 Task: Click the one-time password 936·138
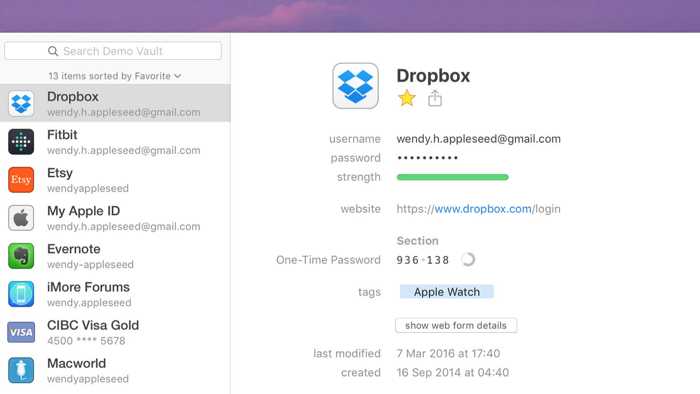pyautogui.click(x=423, y=260)
